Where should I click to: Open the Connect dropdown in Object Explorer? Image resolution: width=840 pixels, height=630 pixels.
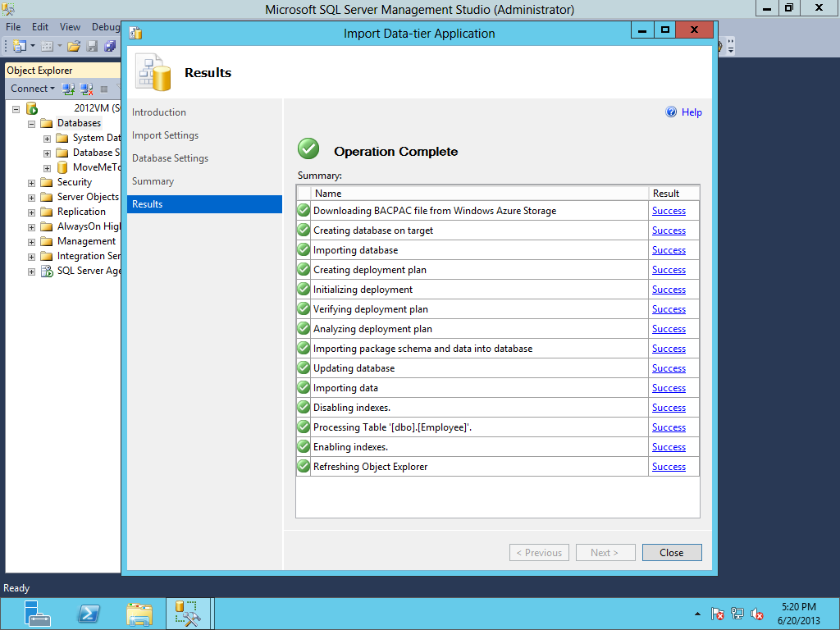33,89
